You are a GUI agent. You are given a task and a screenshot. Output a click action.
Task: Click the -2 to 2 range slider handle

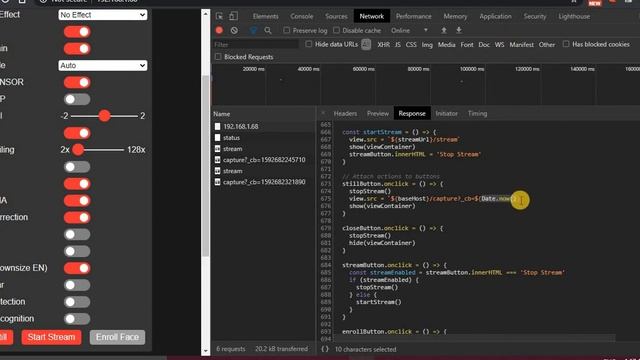point(104,116)
